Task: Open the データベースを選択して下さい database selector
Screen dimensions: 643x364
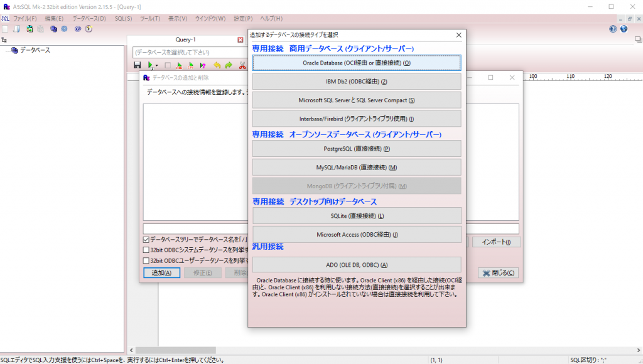Action: (x=188, y=52)
